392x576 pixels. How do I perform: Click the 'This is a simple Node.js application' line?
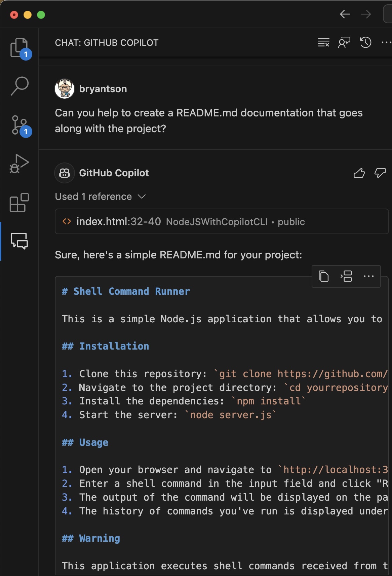click(222, 319)
